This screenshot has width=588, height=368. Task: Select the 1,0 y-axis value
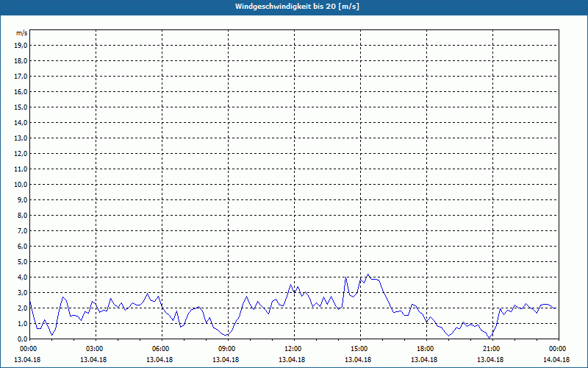click(22, 323)
